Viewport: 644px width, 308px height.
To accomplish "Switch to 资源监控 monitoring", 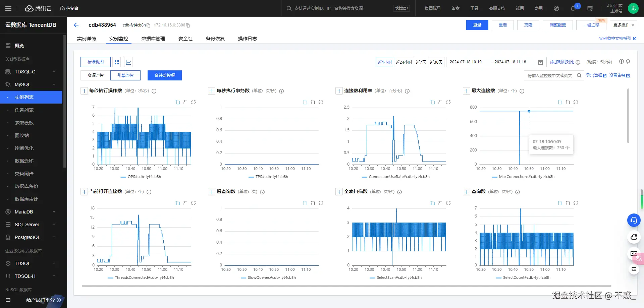I will coord(96,75).
